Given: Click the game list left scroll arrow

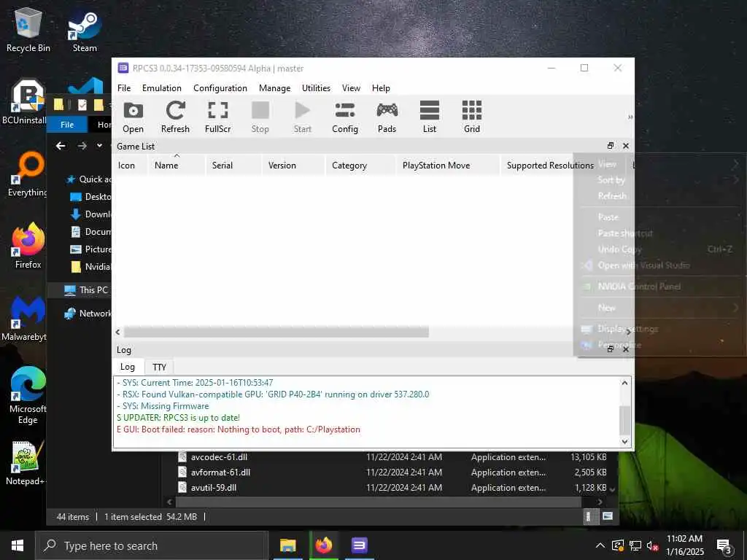Looking at the screenshot, I should (118, 332).
